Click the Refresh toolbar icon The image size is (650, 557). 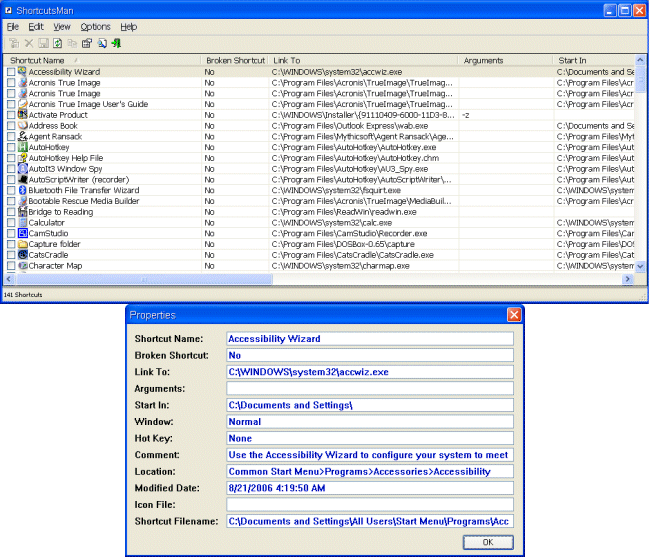[58, 43]
